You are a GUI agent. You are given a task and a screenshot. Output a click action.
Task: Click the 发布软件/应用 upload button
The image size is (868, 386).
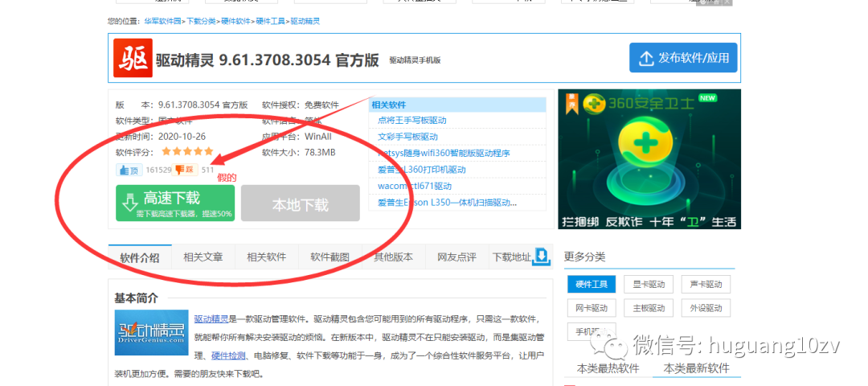tap(683, 58)
